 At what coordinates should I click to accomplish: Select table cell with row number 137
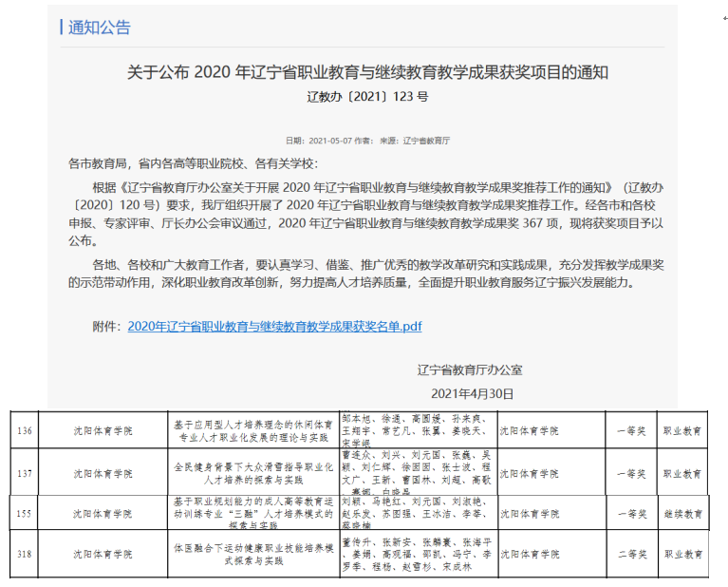click(25, 472)
